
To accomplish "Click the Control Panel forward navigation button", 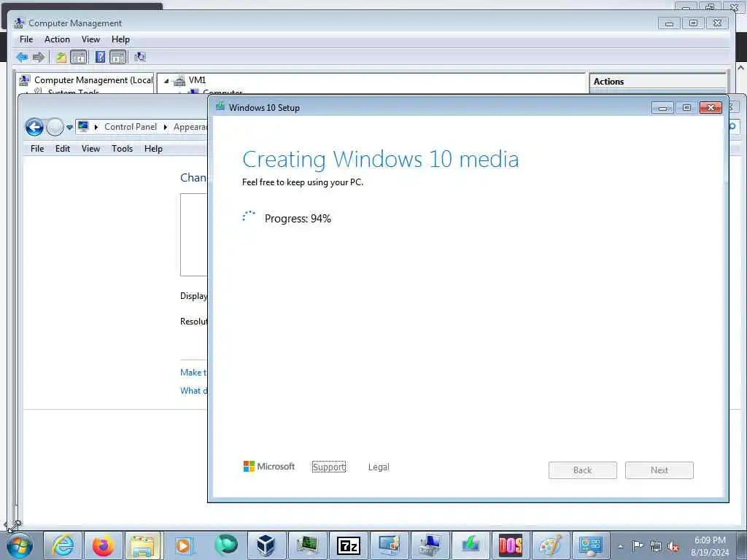I will [55, 127].
